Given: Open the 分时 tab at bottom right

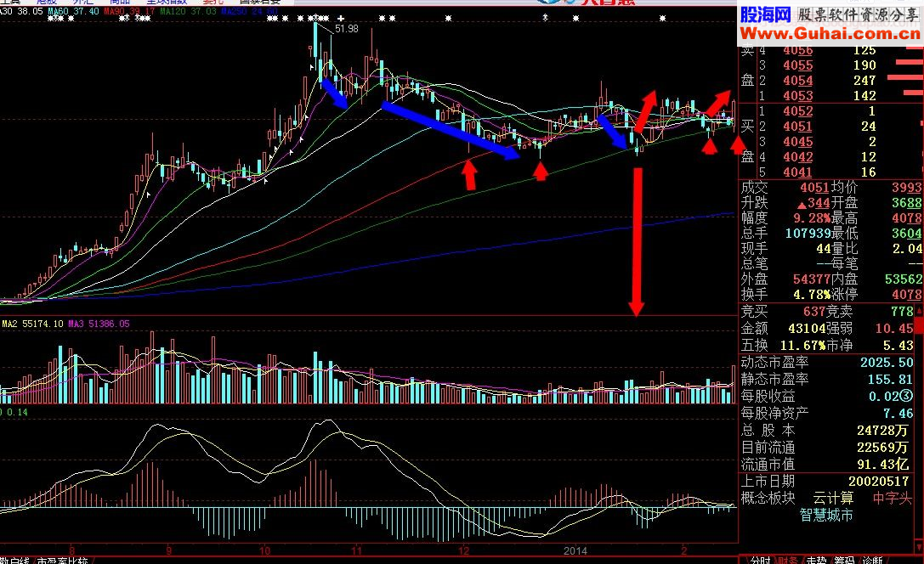Looking at the screenshot, I should [760, 560].
